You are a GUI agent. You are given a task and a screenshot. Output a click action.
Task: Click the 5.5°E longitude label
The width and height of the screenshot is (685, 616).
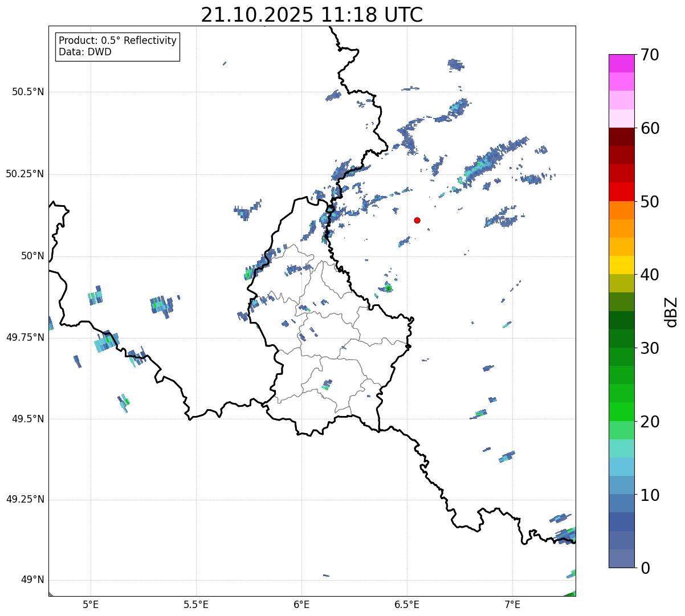pos(196,604)
